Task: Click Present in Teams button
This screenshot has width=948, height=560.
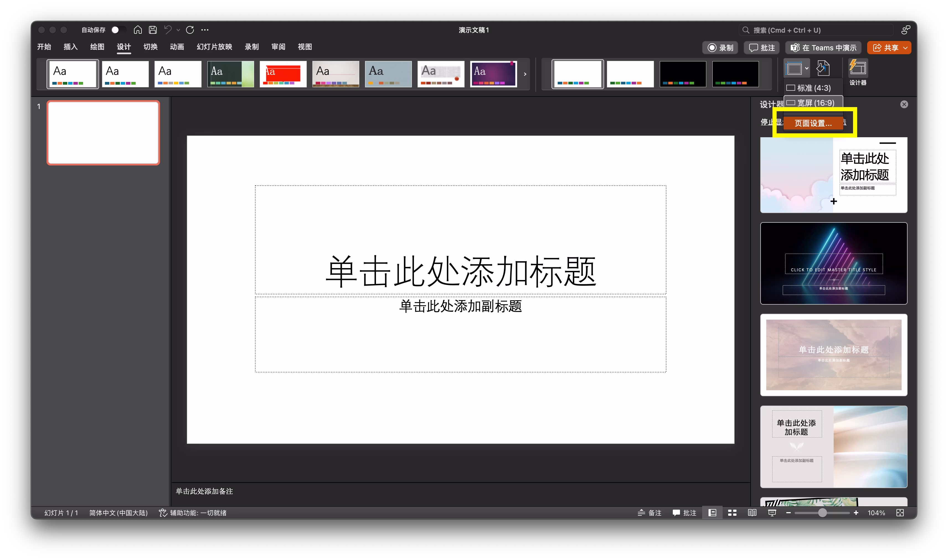Action: [x=823, y=48]
